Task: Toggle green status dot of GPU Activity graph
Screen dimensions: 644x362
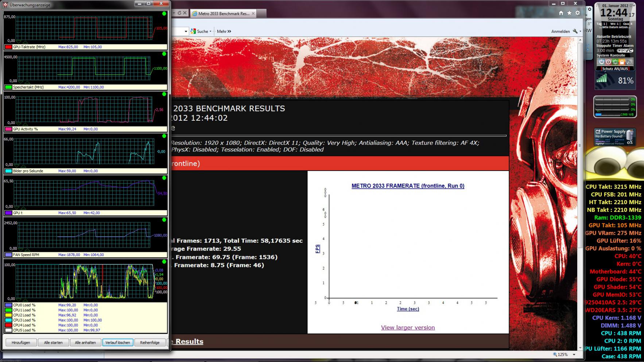Action: pyautogui.click(x=164, y=94)
